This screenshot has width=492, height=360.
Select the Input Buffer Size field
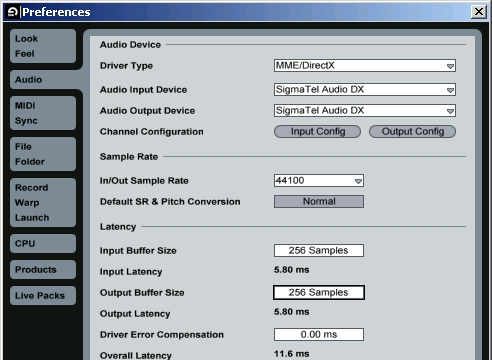pos(319,251)
